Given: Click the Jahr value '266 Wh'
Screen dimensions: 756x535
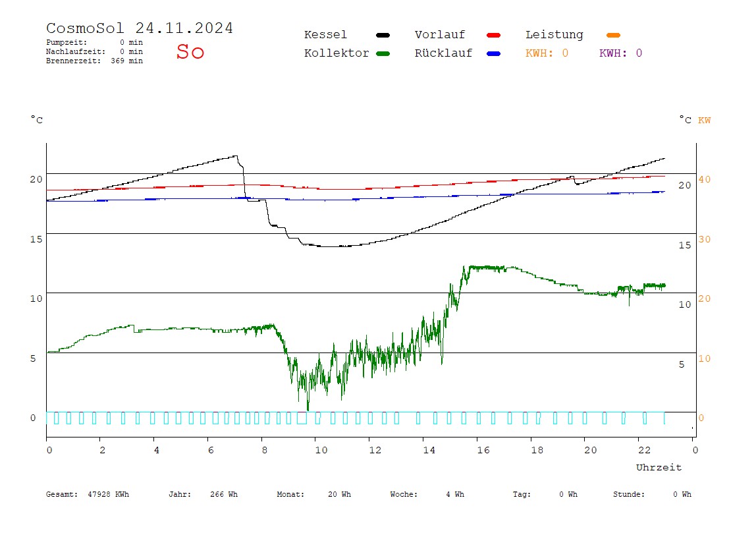Looking at the screenshot, I should 224,494.
